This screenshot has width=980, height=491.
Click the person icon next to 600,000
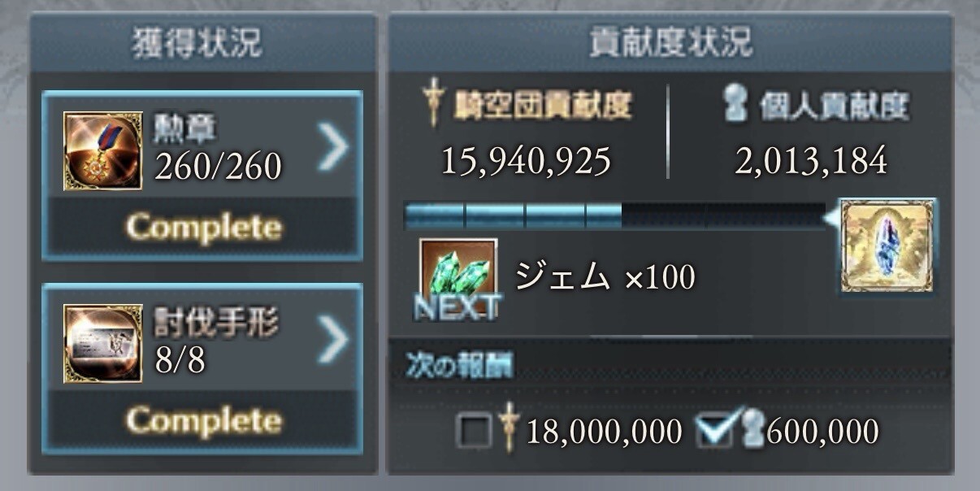753,431
